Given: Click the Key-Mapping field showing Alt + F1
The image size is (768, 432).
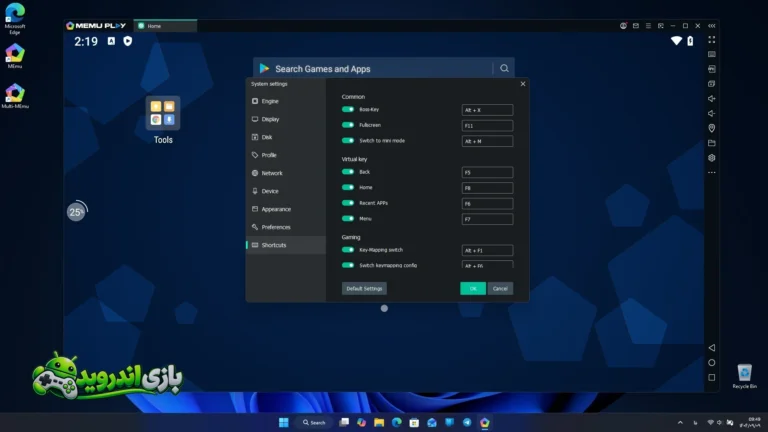Looking at the screenshot, I should tap(487, 250).
